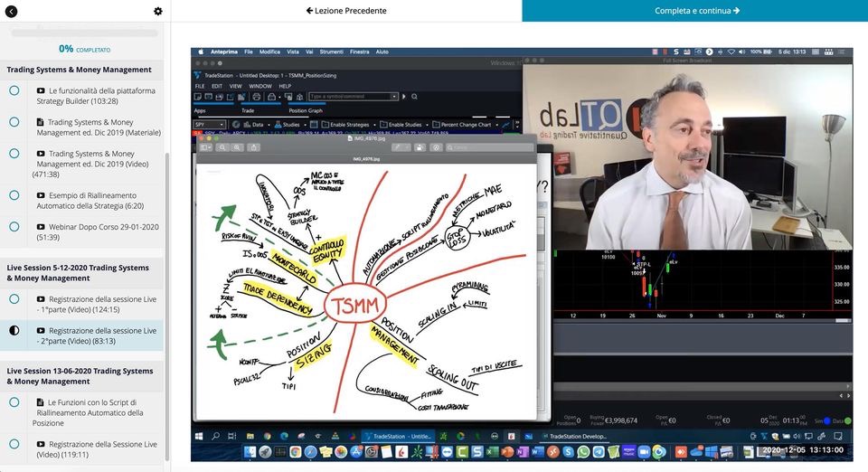
Task: Open the Percent Change Chart dropdown
Action: pyautogui.click(x=496, y=125)
